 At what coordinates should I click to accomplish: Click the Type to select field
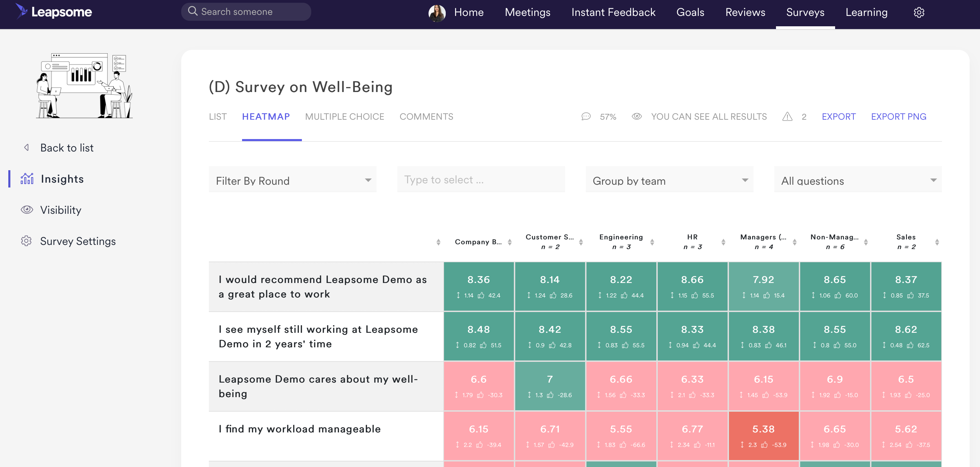click(x=481, y=180)
